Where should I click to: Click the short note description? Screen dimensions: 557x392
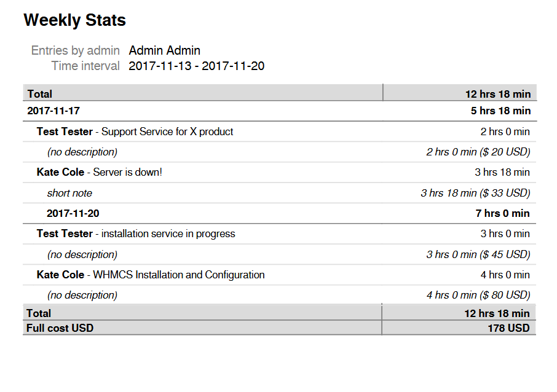(69, 193)
